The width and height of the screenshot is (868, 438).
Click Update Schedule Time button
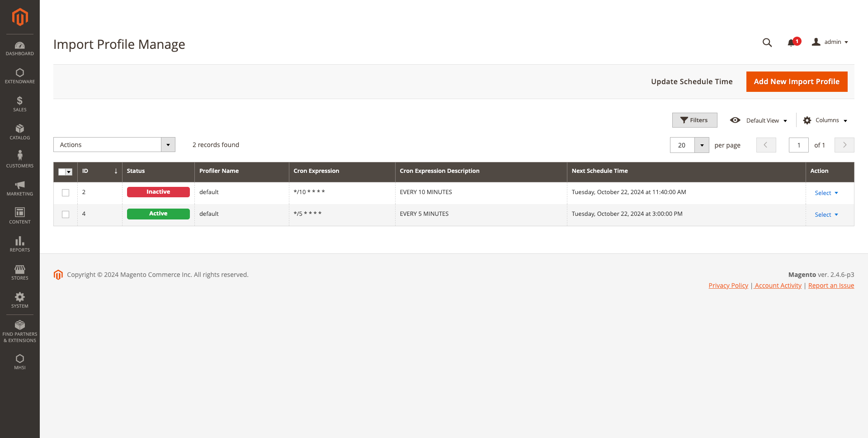coord(692,81)
